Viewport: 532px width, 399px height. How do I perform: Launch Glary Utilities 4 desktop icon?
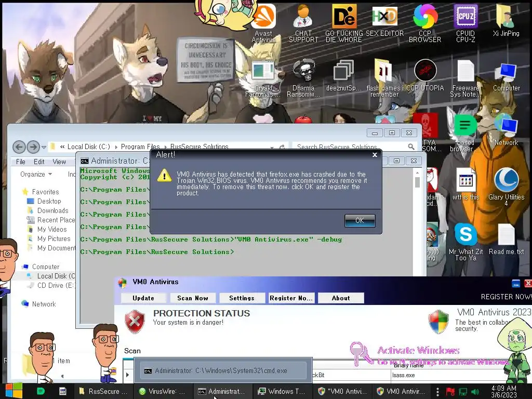point(506,187)
